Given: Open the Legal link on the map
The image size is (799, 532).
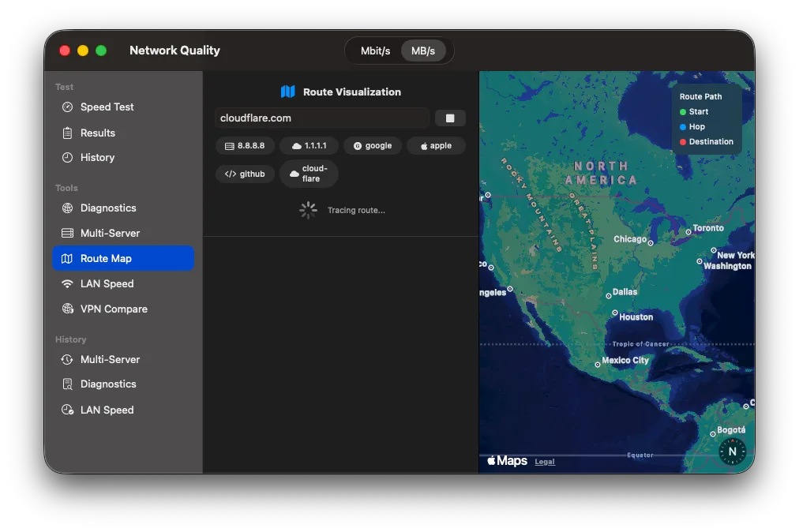Looking at the screenshot, I should pyautogui.click(x=545, y=462).
